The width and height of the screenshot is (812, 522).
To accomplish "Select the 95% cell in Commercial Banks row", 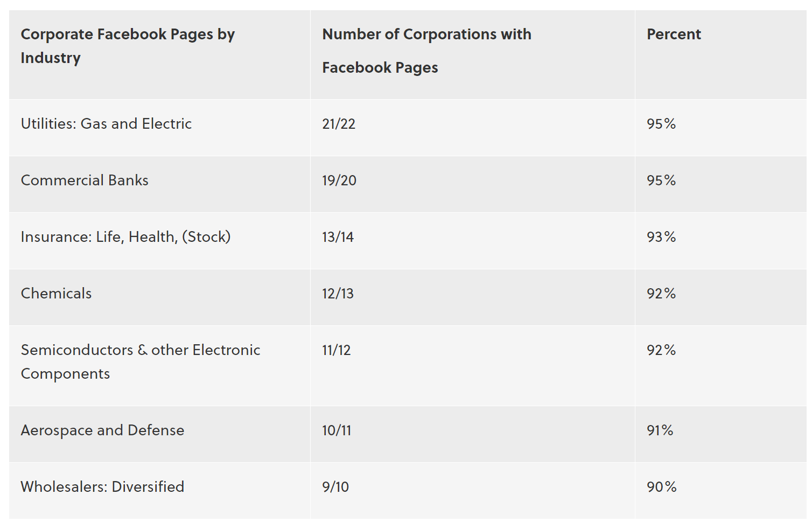I will point(661,180).
